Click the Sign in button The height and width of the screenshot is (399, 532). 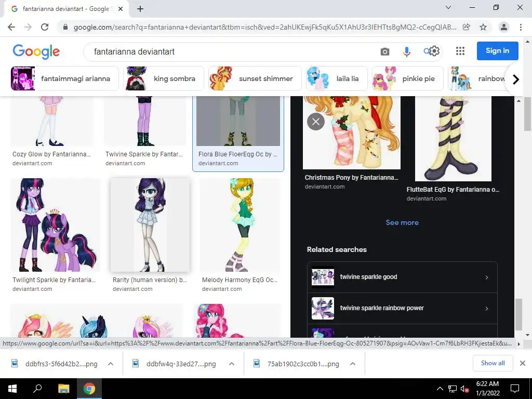497,51
